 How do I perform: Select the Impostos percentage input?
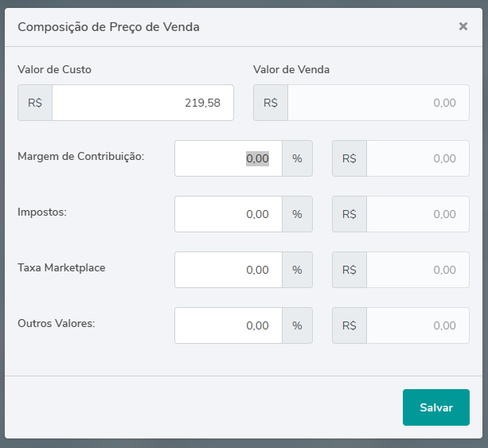click(228, 214)
